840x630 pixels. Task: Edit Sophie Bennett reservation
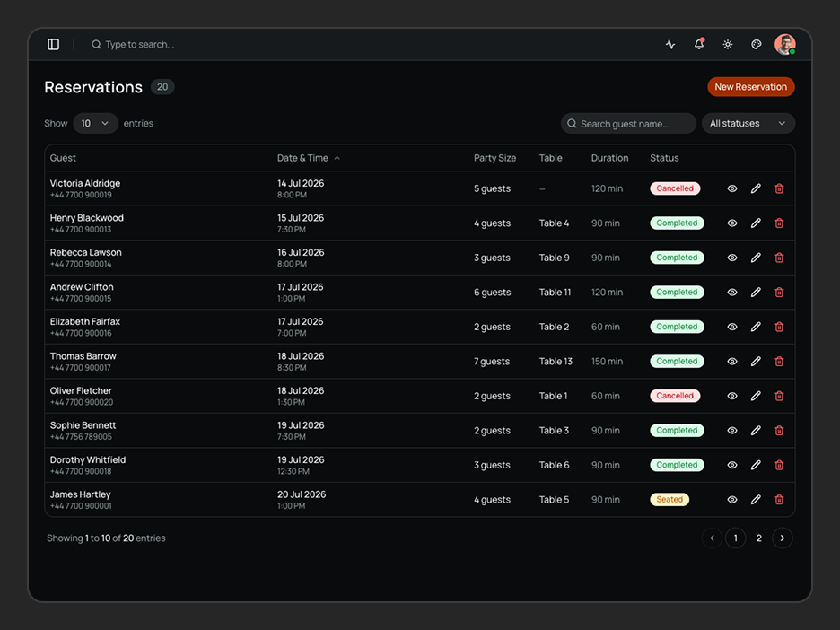pos(756,430)
